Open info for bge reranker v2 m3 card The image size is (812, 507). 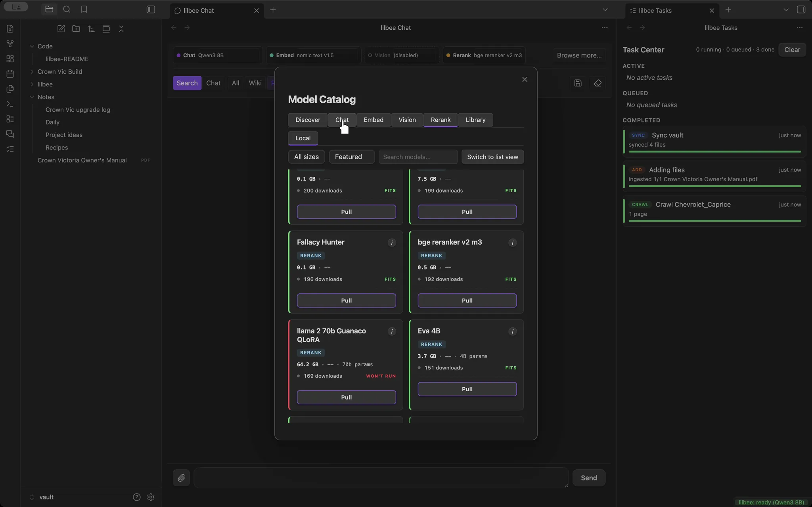(512, 243)
